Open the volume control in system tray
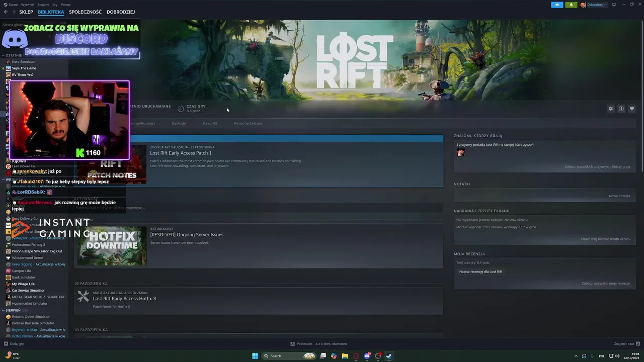The height and width of the screenshot is (362, 644). pos(617,356)
